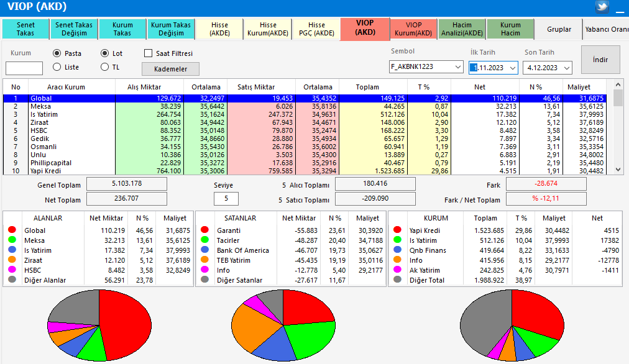Screen dimensions: 629x364
Task: Click the Kademeler button
Action: click(x=170, y=69)
